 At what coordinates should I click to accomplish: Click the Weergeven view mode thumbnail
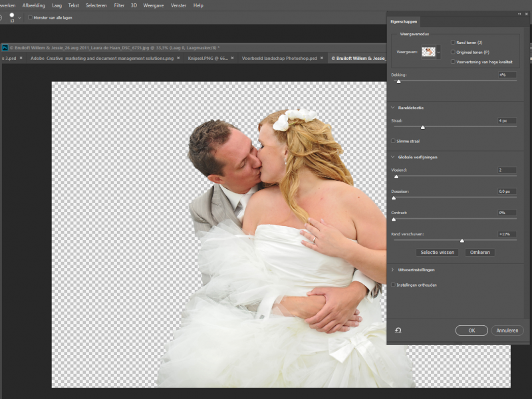coord(428,51)
